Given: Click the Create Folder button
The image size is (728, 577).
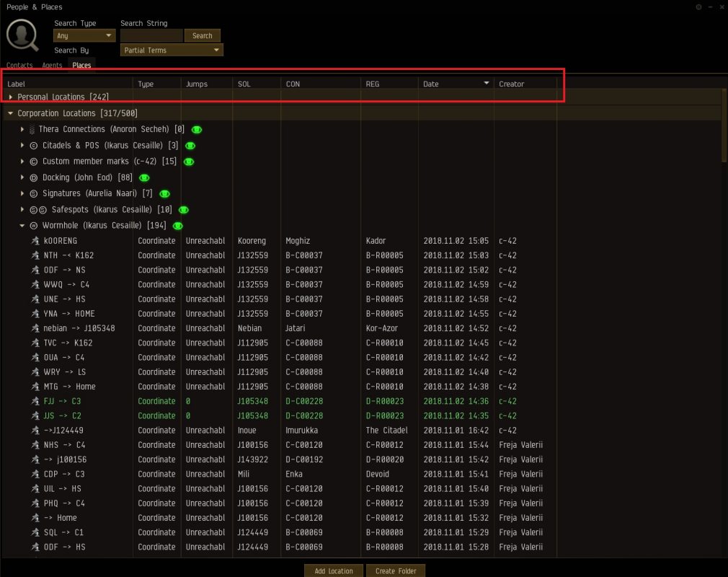Looking at the screenshot, I should [x=396, y=571].
